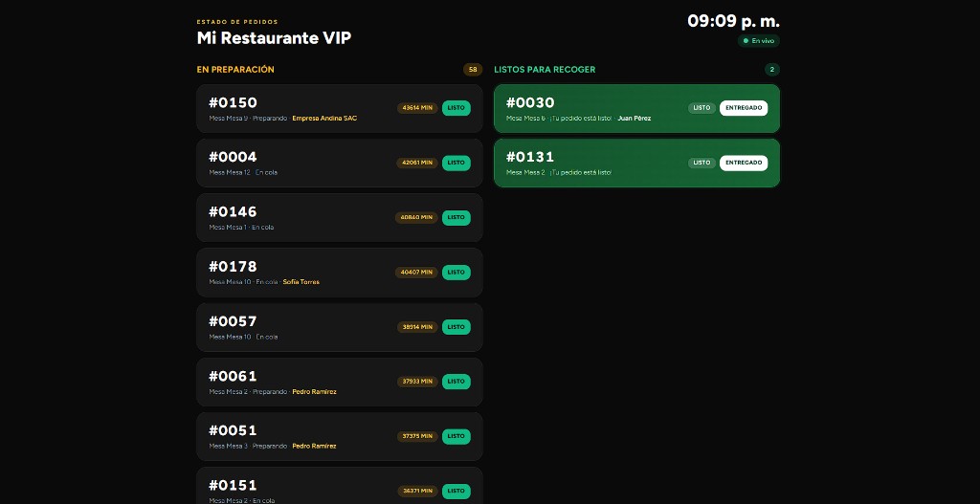Click the 58 count badge for En Preparación
This screenshot has width=980, height=504.
(473, 69)
